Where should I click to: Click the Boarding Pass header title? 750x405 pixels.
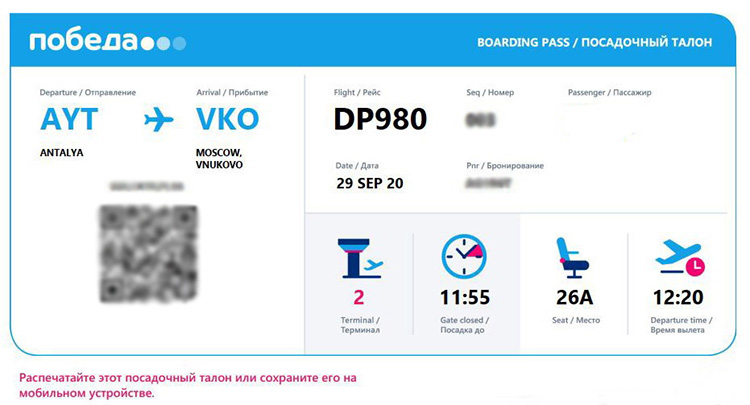click(x=594, y=43)
